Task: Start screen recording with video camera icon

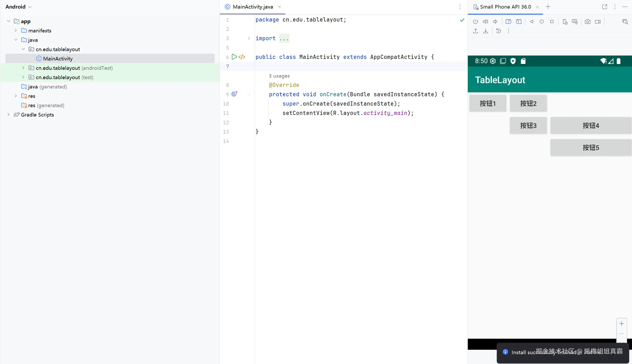Action: coord(598,22)
